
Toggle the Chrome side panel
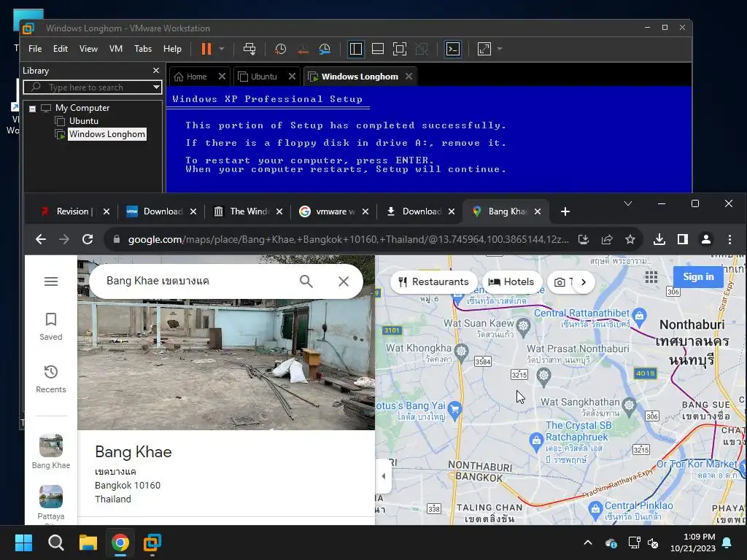[683, 239]
